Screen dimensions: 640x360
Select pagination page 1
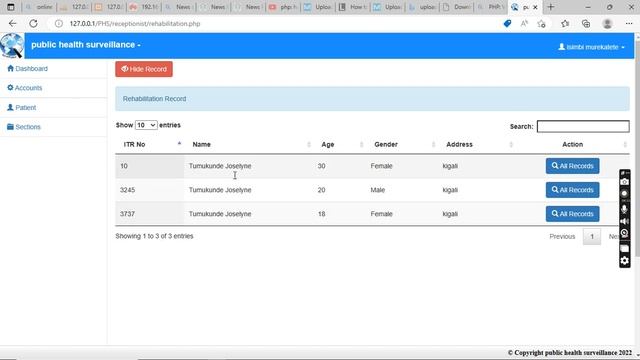592,236
